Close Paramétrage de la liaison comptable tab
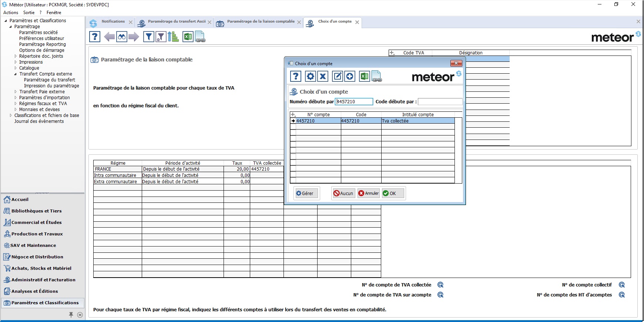Image resolution: width=644 pixels, height=322 pixels. click(299, 22)
